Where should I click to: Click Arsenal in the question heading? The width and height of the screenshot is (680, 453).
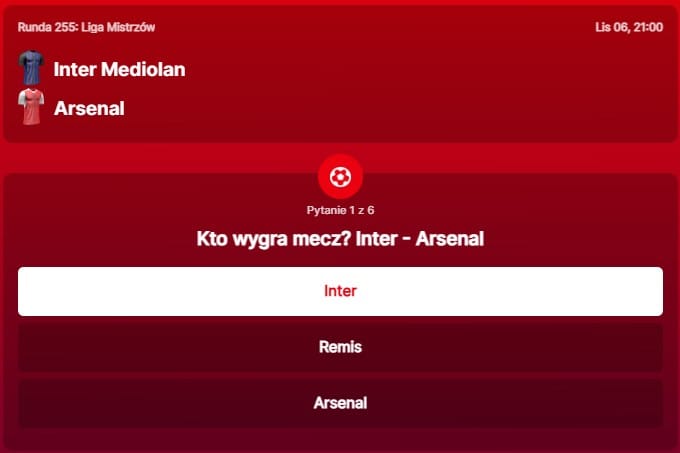click(449, 239)
